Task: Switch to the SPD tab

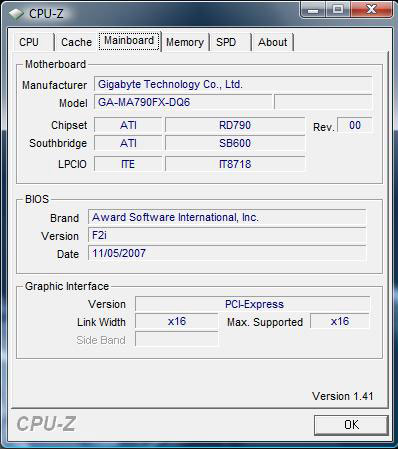Action: [x=230, y=42]
